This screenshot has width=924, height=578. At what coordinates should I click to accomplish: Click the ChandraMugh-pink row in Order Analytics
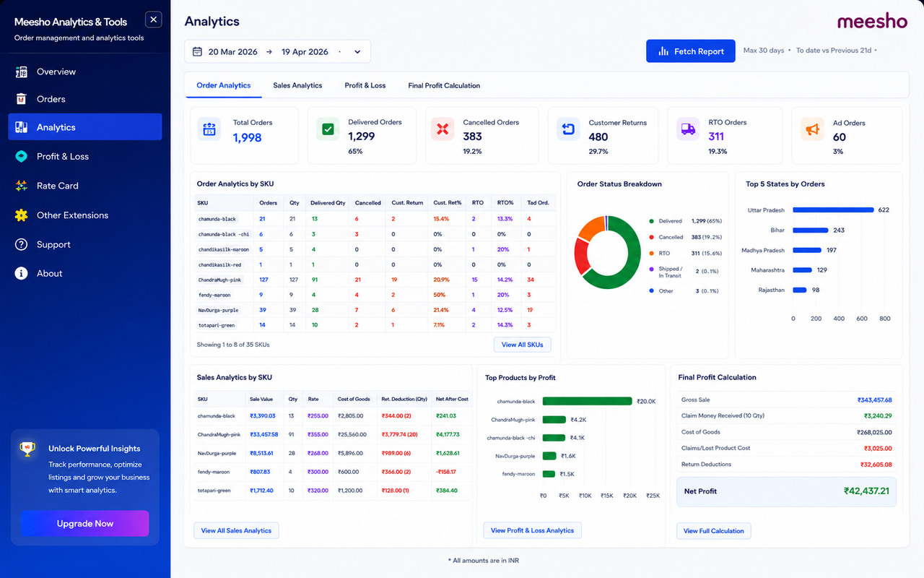pyautogui.click(x=375, y=280)
